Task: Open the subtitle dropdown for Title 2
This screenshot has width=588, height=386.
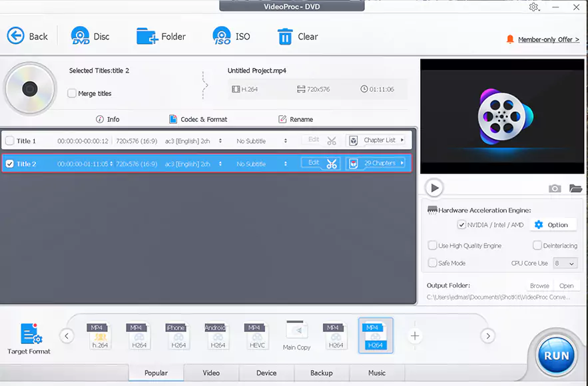Action: (286, 164)
